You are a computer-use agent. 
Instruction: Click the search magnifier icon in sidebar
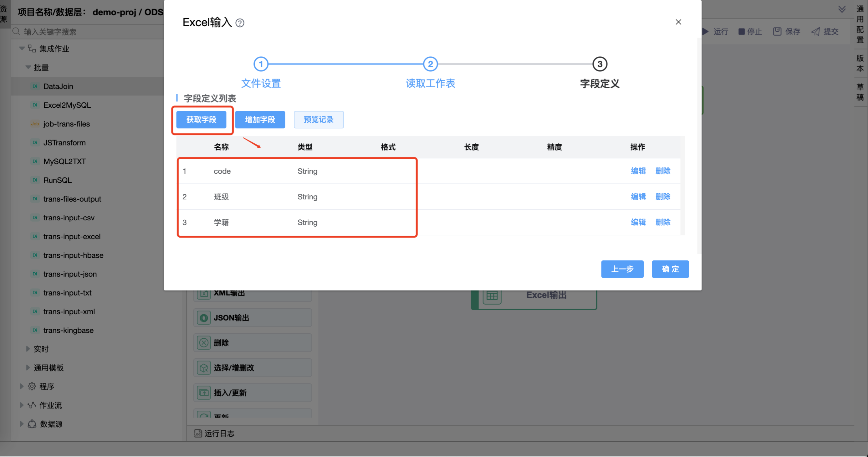coord(16,32)
